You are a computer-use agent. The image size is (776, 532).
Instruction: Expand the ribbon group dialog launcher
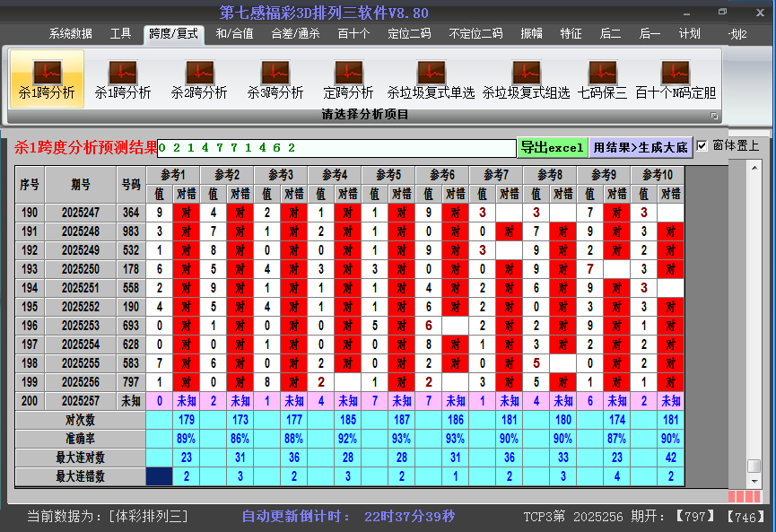[714, 116]
